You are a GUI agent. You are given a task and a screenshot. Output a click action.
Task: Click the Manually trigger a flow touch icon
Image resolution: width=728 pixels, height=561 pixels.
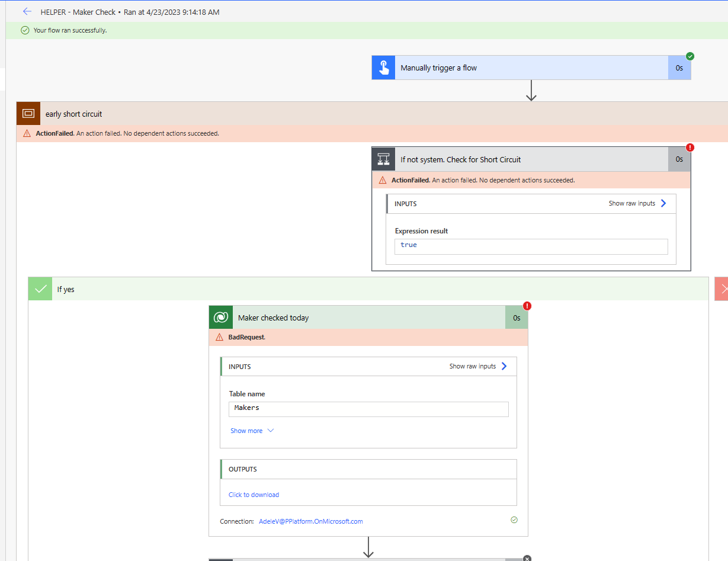(x=383, y=67)
